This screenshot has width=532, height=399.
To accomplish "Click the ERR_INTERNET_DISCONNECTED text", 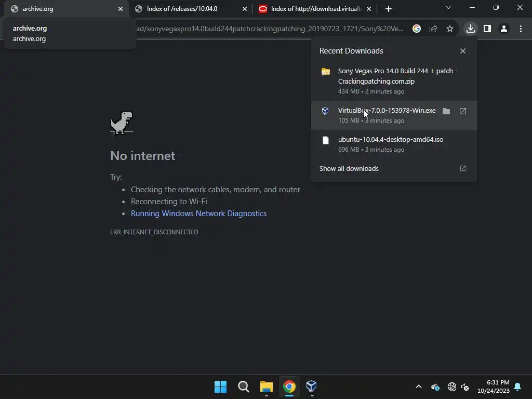I will [x=154, y=232].
